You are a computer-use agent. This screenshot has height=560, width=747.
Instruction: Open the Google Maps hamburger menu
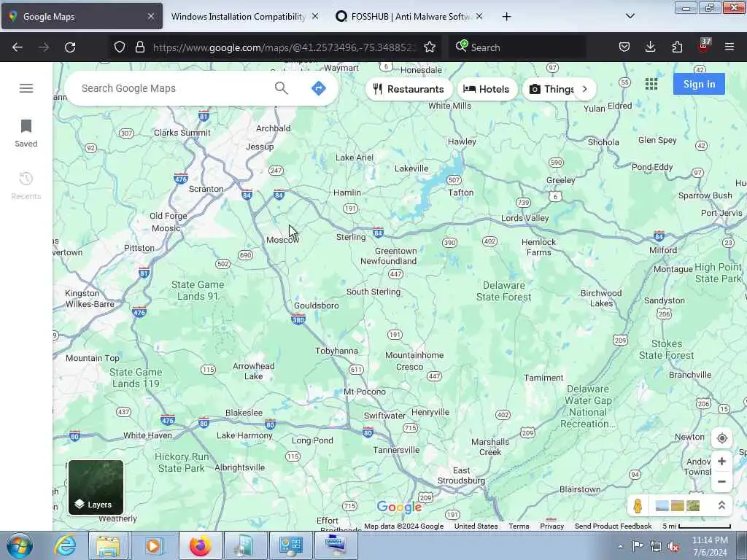click(x=26, y=88)
